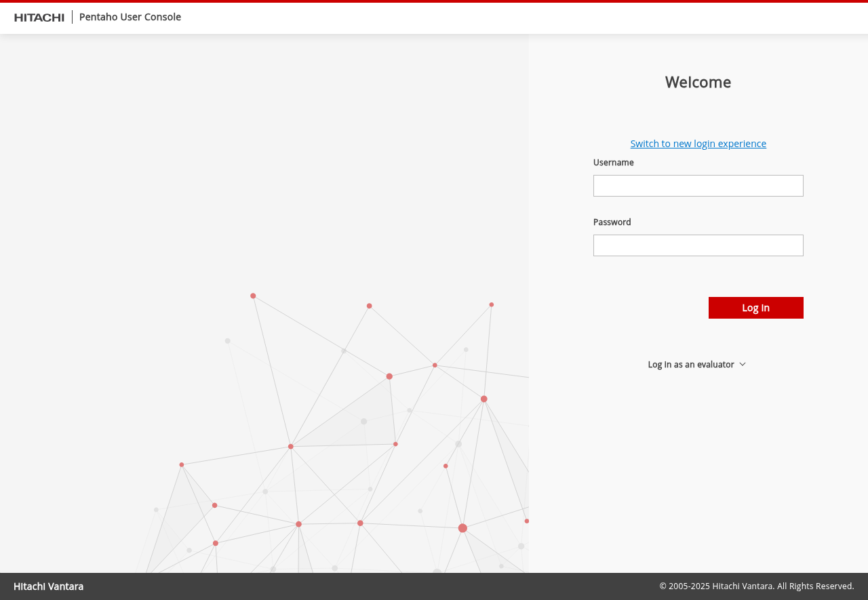Image resolution: width=868 pixels, height=600 pixels.
Task: Click the Username field label
Action: (x=613, y=163)
